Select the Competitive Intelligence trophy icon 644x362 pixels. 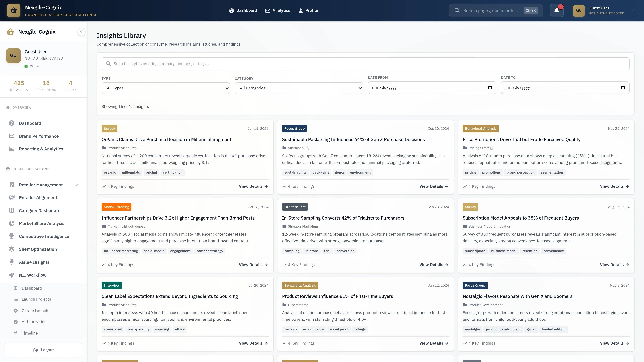tap(12, 236)
